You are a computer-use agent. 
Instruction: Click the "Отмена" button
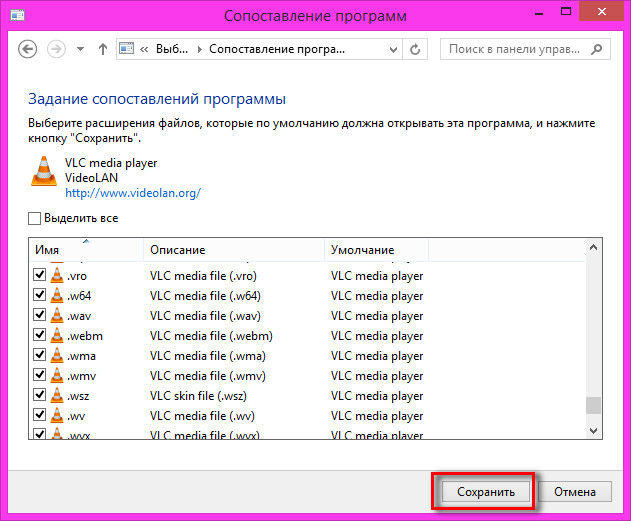click(x=575, y=492)
